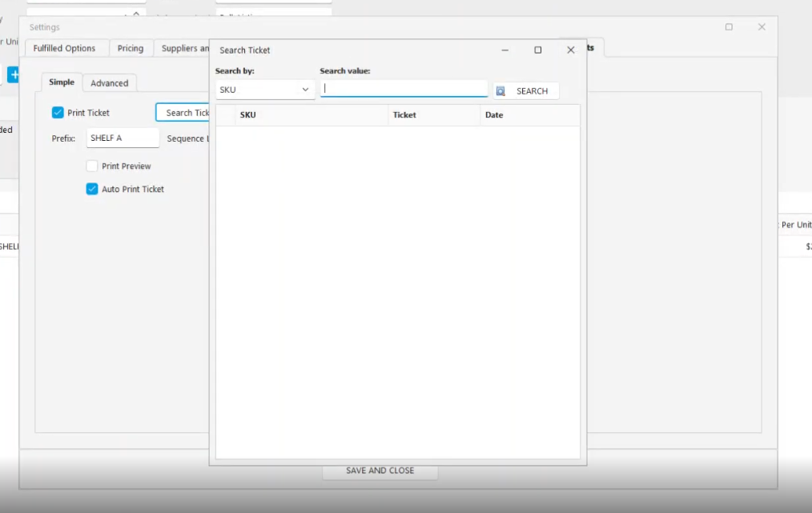Viewport: 812px width, 513px height.
Task: Click the Prefix field containing SHELF A
Action: [x=123, y=138]
